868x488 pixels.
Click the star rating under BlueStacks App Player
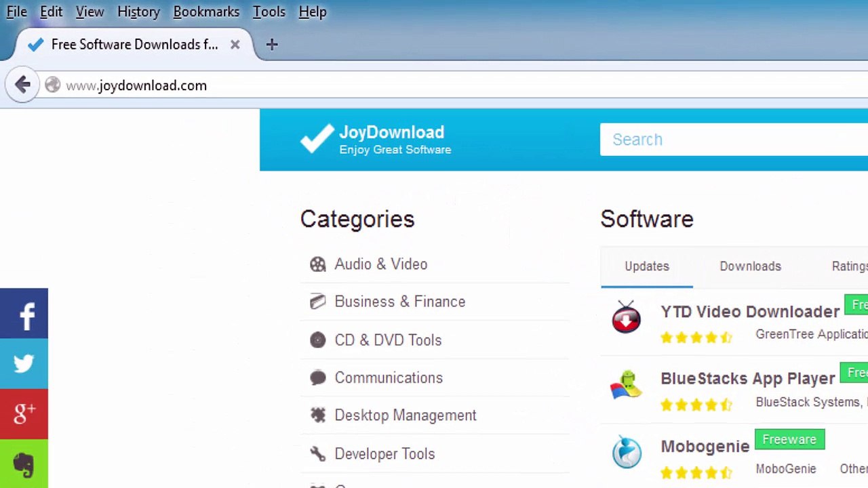coord(696,405)
